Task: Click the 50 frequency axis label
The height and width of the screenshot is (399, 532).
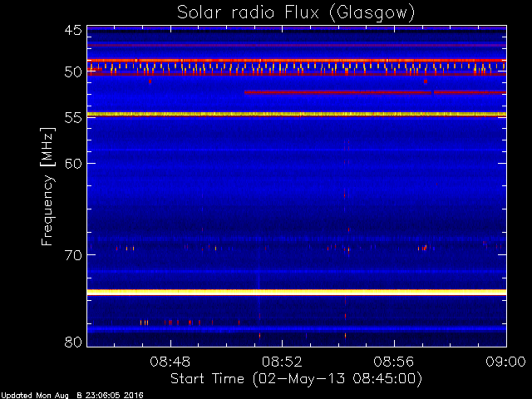Action: 73,72
